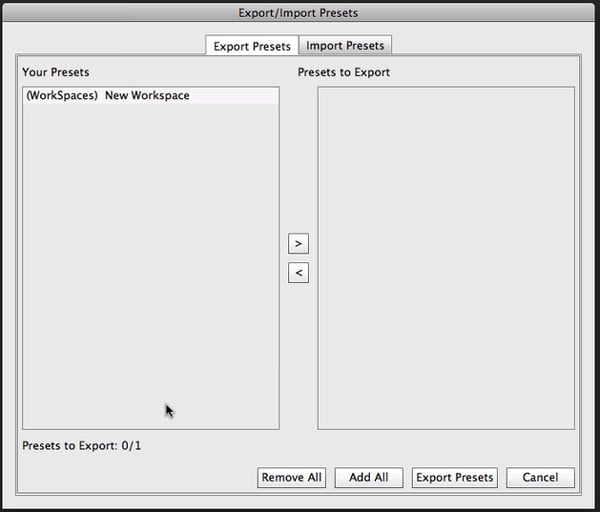Click inside the empty Presets to Export list
Screen dimensions: 600x512
click(446, 258)
